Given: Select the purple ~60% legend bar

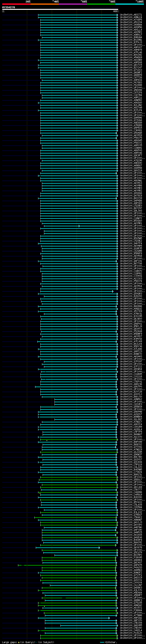Looking at the screenshot, I should [73, 4].
